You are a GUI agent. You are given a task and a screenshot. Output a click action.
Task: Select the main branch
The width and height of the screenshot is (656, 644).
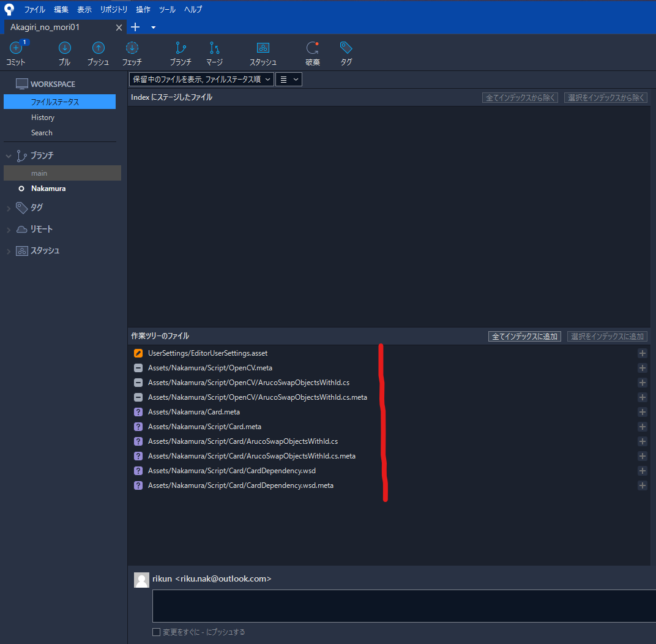tap(62, 173)
